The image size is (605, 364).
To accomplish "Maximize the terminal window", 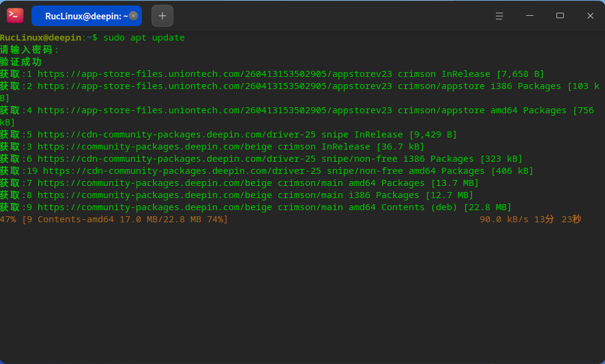I will coord(560,16).
